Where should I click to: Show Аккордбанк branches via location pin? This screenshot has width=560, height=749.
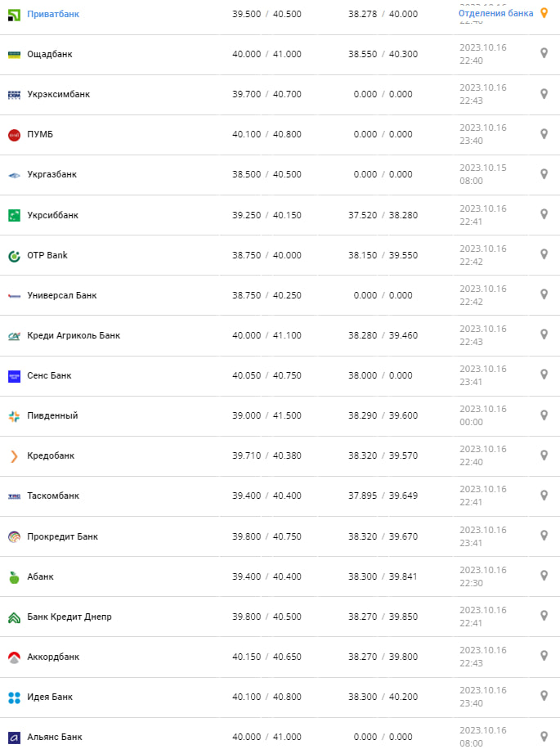click(x=544, y=656)
